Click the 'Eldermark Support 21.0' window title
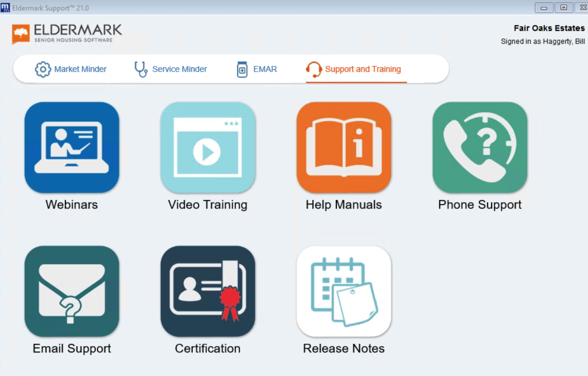The height and width of the screenshot is (376, 588). tap(51, 8)
